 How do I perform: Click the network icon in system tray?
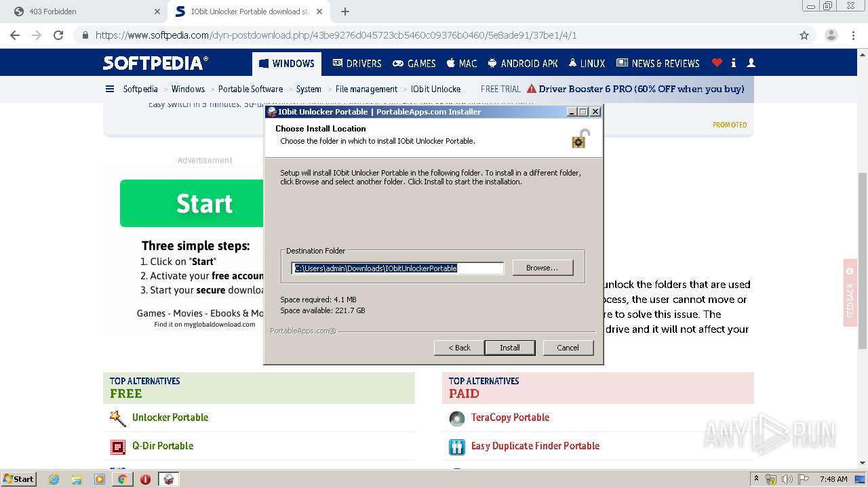point(771,479)
